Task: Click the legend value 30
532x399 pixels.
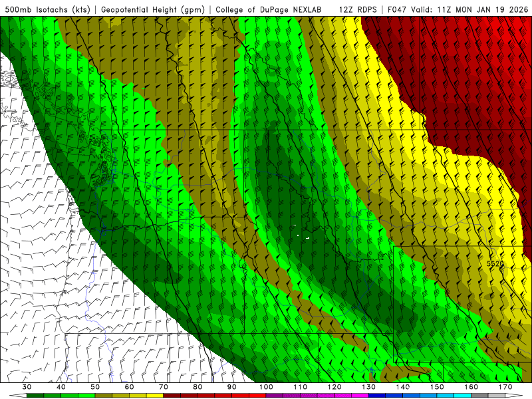Action: (27, 387)
